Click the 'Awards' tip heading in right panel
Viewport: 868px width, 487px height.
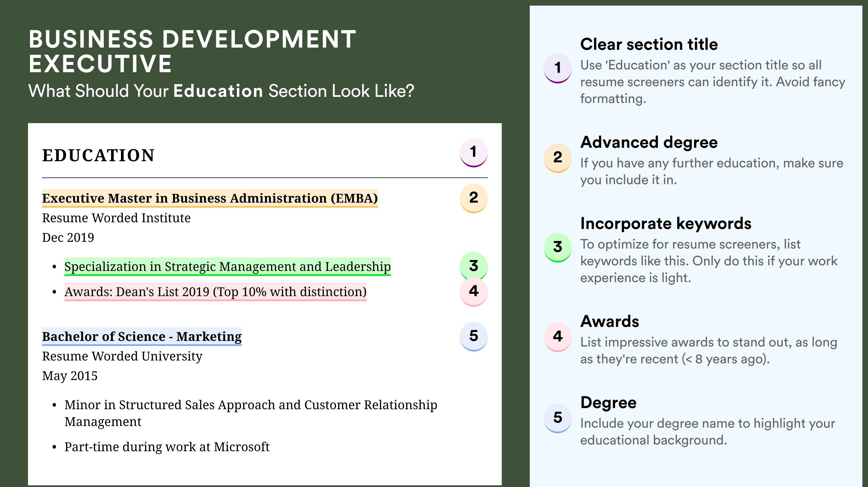click(610, 321)
